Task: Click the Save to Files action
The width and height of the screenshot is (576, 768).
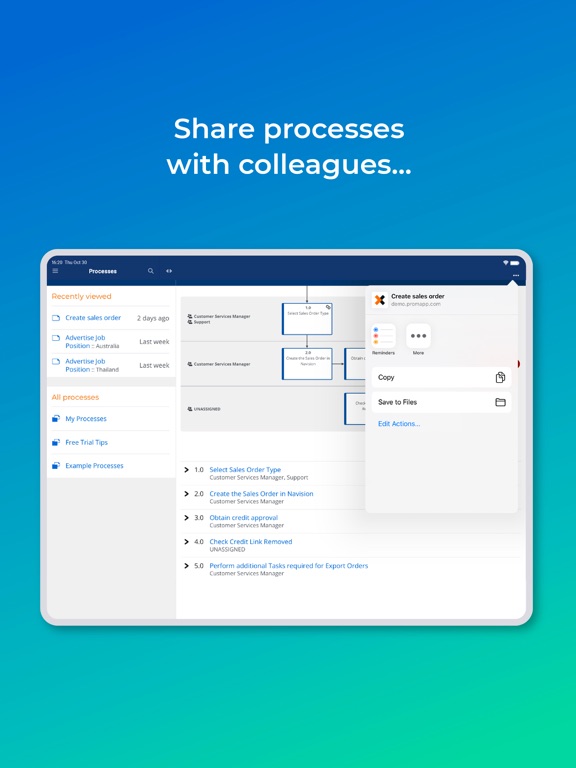Action: [x=441, y=402]
